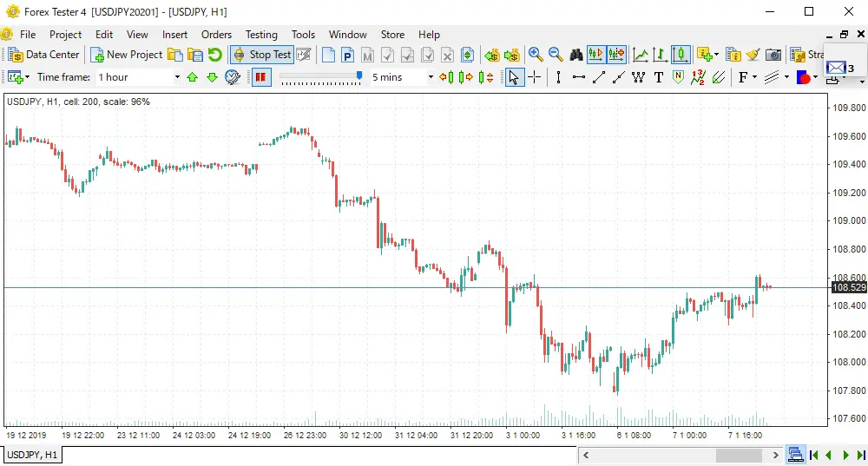Click the save project icon
Viewport: 868px width, 466px height.
(194, 55)
